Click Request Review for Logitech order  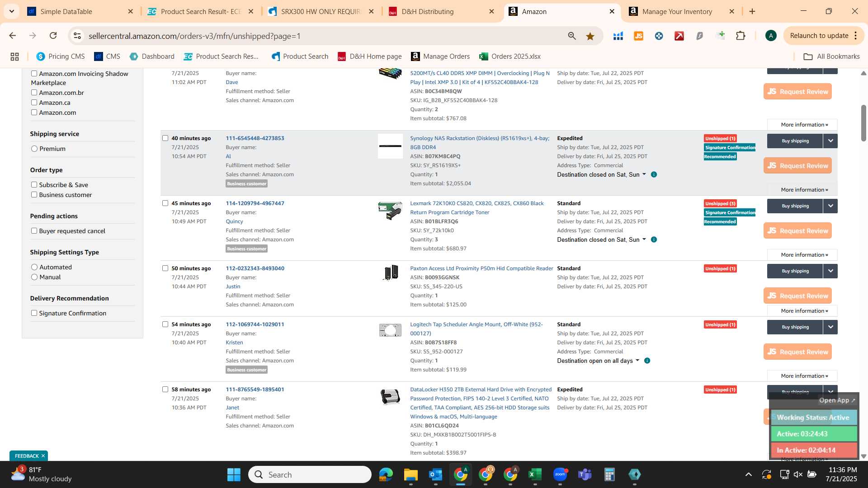pos(797,352)
